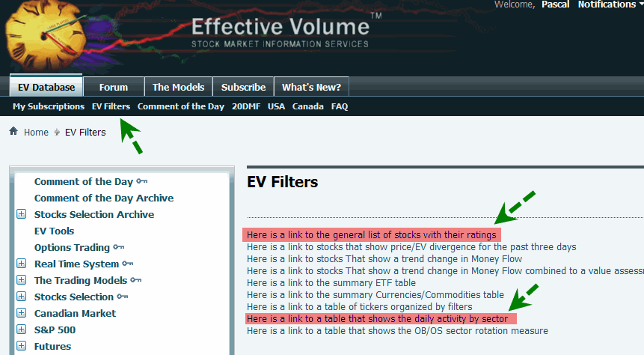Click the Pascal username link
644x355 pixels.
555,4
